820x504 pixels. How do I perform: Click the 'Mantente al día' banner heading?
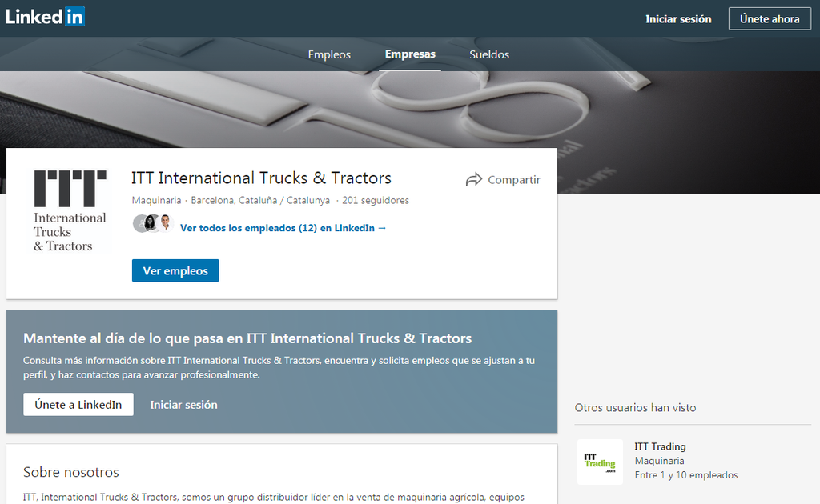[x=247, y=338]
